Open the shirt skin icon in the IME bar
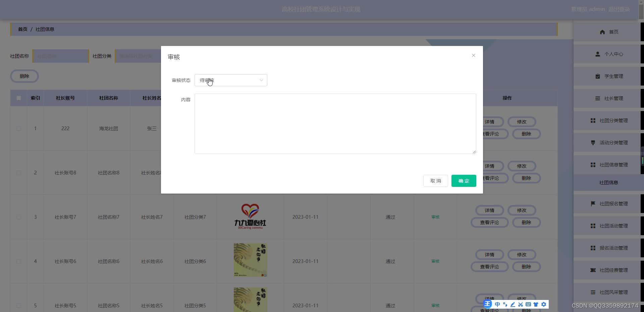 (536, 304)
